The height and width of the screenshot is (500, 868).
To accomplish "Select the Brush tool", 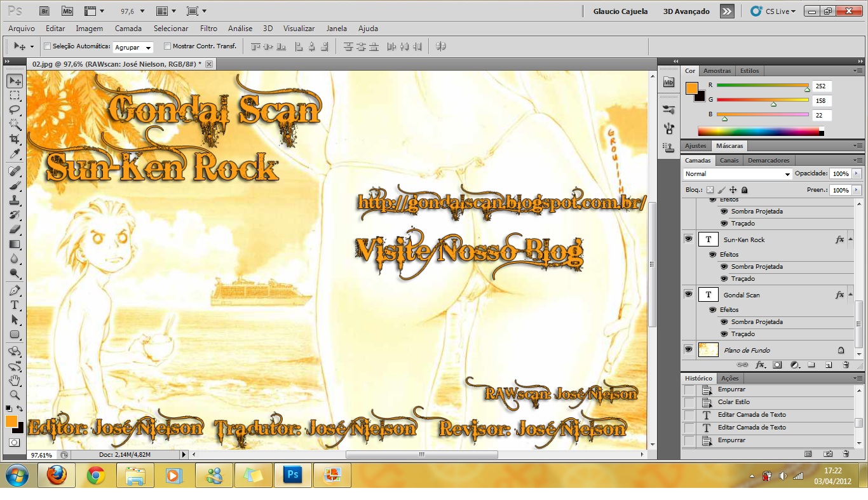I will click(15, 186).
